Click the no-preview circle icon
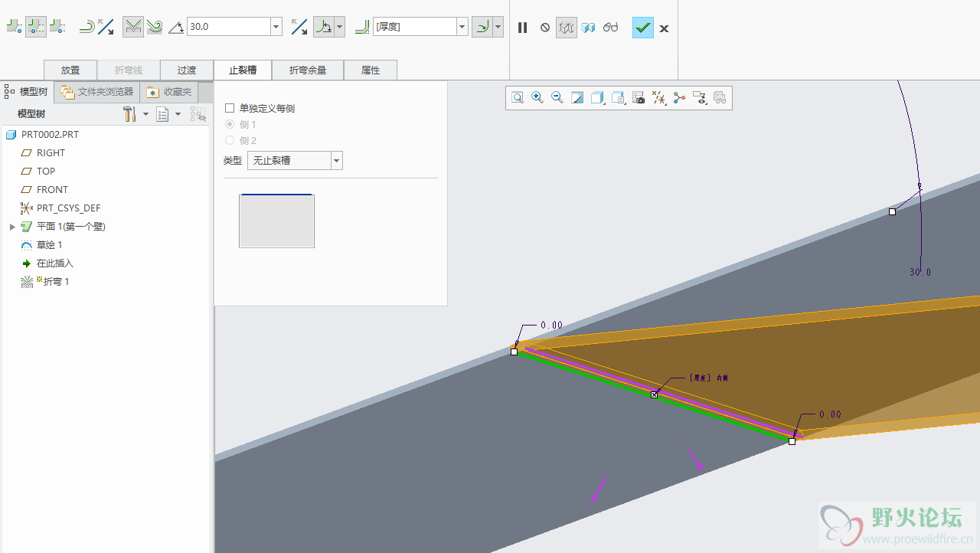Image resolution: width=980 pixels, height=553 pixels. tap(545, 28)
